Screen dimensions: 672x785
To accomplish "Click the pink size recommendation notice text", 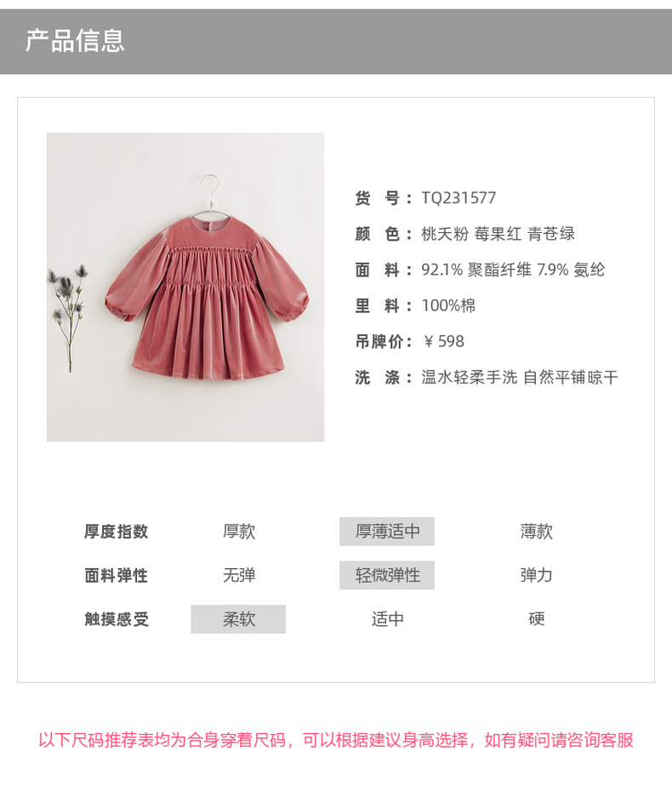I will (x=336, y=740).
